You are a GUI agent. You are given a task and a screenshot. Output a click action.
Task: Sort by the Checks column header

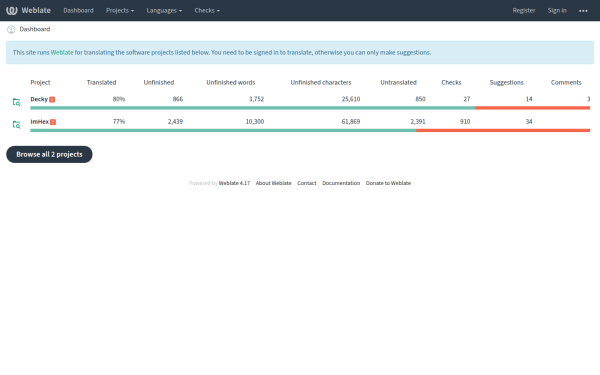click(451, 82)
